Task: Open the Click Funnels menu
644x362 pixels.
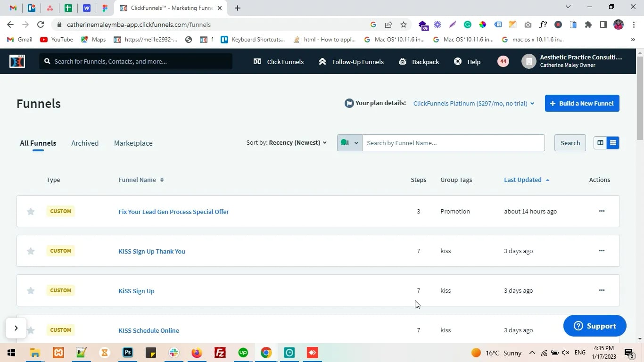Action: (279, 62)
